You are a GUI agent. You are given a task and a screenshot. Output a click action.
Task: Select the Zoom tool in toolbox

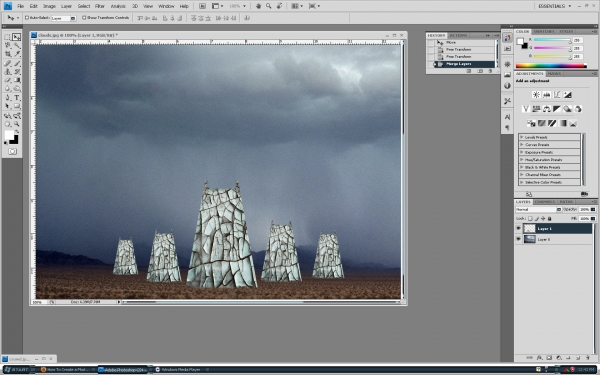tap(16, 124)
